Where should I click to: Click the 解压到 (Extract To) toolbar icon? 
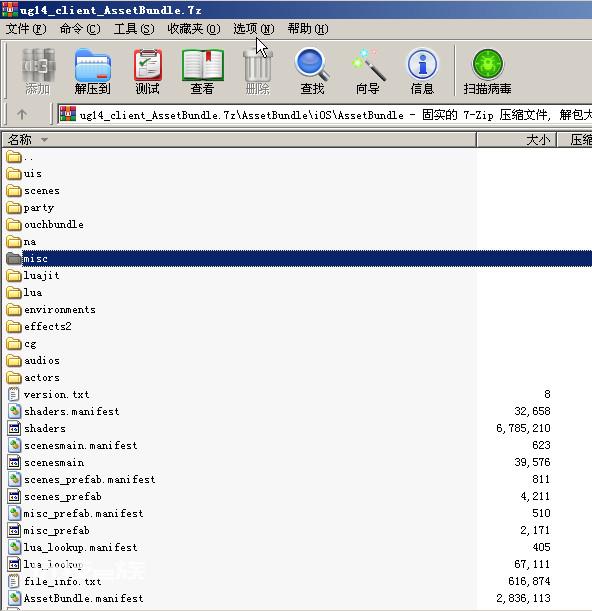[x=92, y=71]
